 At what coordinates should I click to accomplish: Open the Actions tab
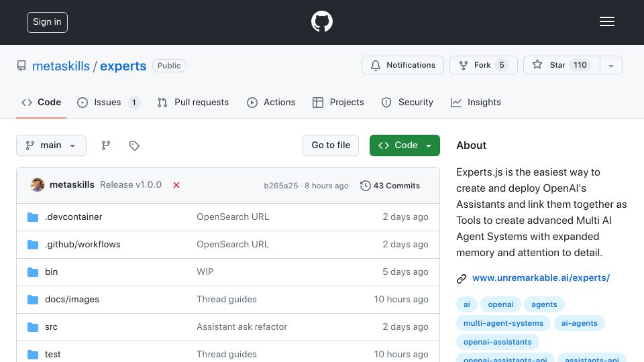(270, 102)
